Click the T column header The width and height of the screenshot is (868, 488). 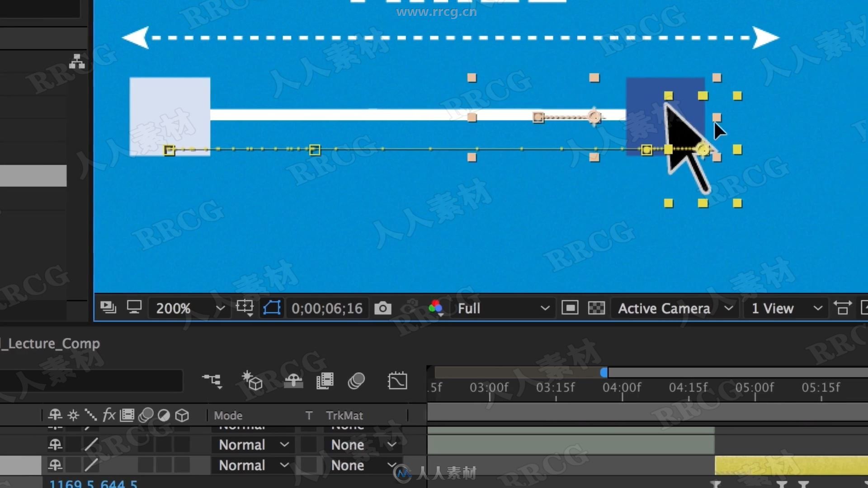pos(309,415)
